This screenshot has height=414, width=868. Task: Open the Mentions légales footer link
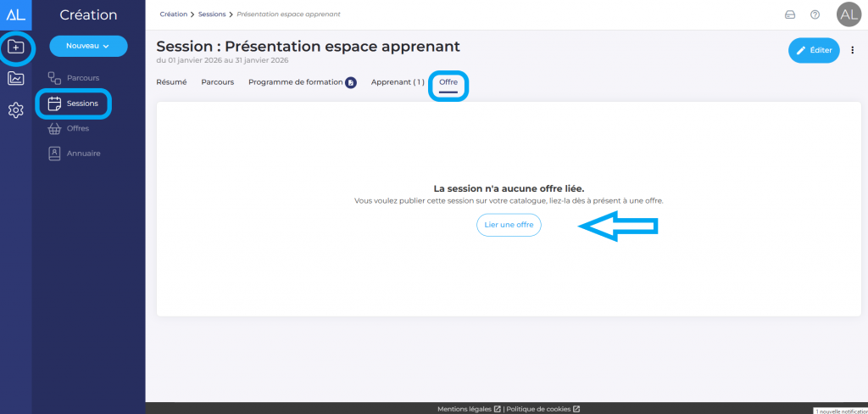tap(465, 409)
